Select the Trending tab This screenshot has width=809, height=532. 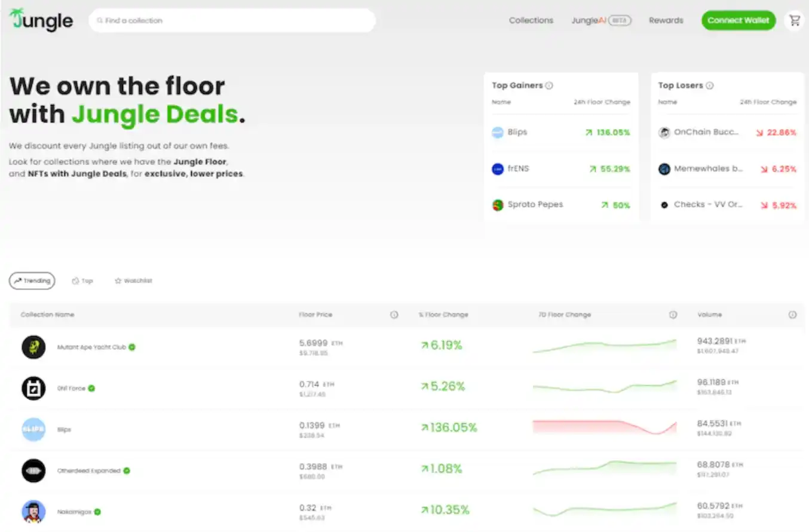[x=32, y=281]
